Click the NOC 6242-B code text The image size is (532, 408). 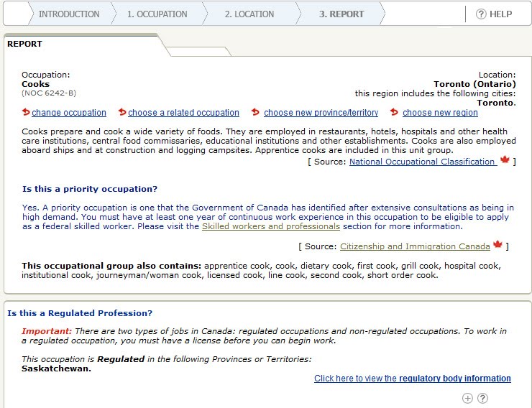pos(49,93)
